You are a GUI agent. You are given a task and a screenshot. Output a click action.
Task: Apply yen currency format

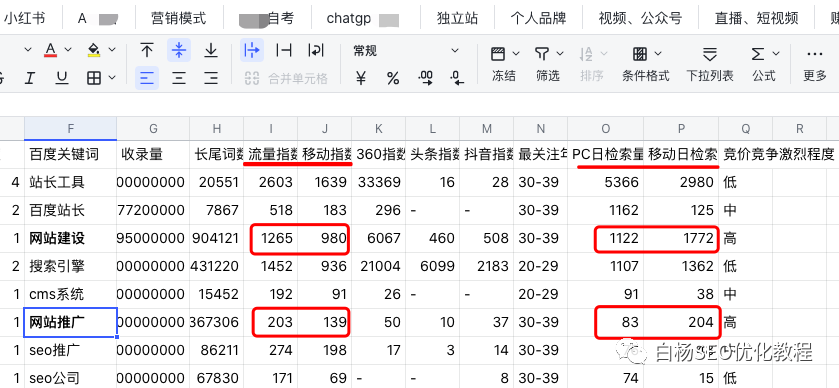click(361, 78)
